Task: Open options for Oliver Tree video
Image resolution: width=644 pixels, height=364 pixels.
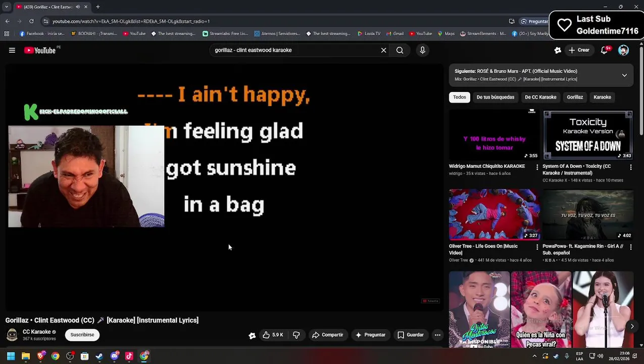Action: pyautogui.click(x=537, y=247)
